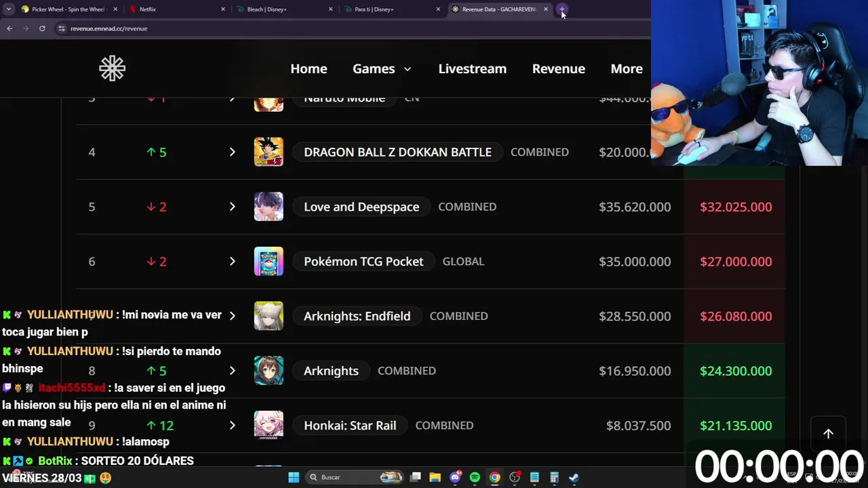Click the $27.000.000 revenue cell
This screenshot has width=868, height=488.
[x=735, y=261]
